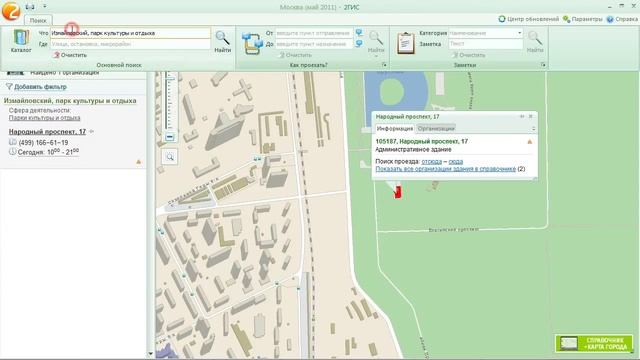Screen dimensions: 640x360
Task: Click Показать все организации здания link
Action: [x=446, y=169]
